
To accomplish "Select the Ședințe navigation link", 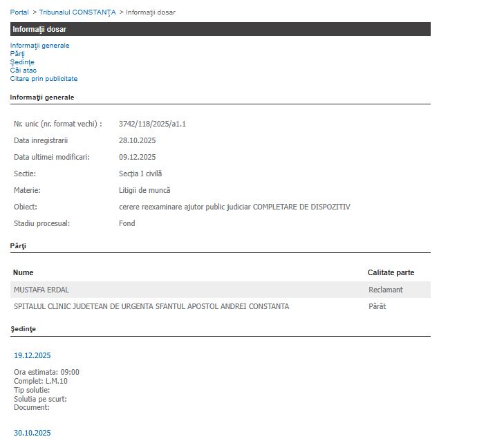I will click(22, 62).
